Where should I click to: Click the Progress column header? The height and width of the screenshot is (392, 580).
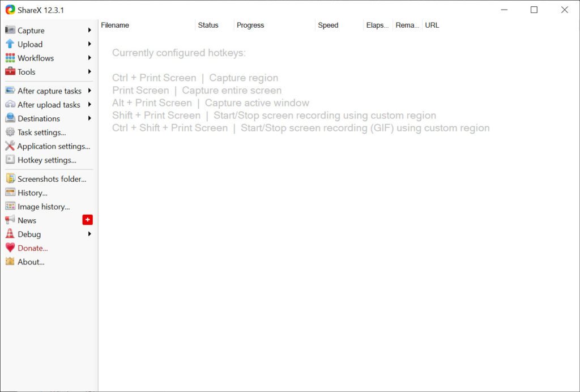tap(274, 25)
